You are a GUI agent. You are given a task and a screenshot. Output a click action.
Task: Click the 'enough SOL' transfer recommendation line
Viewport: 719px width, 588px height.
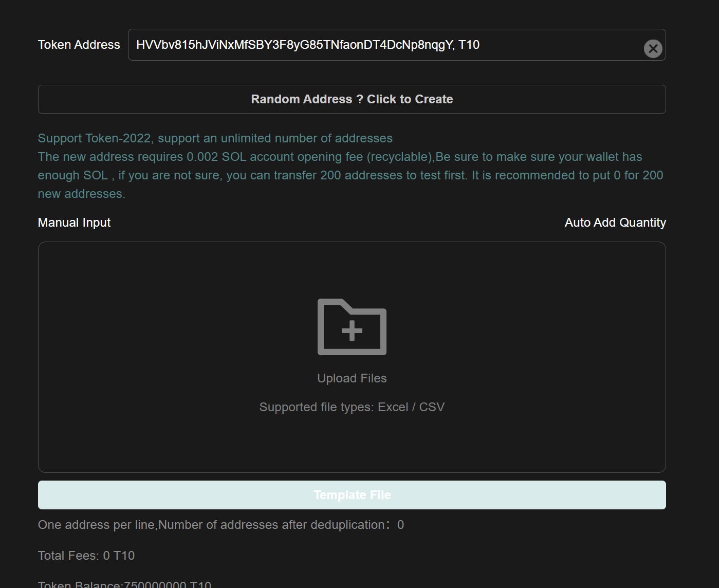click(350, 175)
